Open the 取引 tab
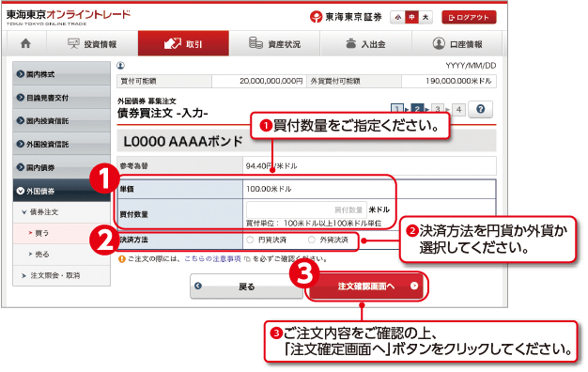The height and width of the screenshot is (372, 588). tap(183, 43)
